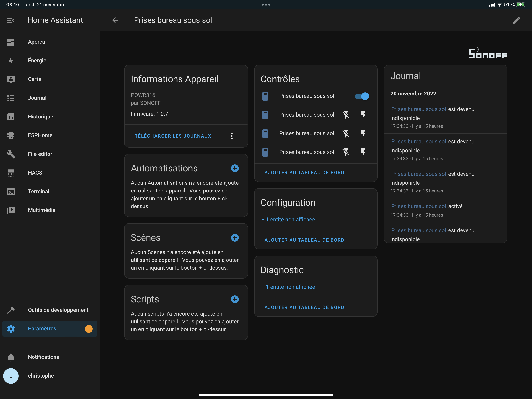The image size is (532, 399).
Task: Open the ESPHome panel
Action: click(40, 135)
